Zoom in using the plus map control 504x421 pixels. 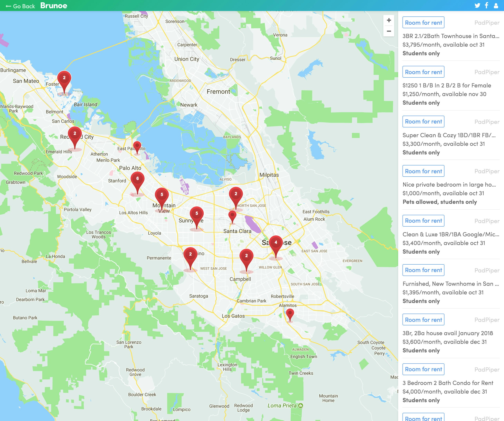coord(389,20)
